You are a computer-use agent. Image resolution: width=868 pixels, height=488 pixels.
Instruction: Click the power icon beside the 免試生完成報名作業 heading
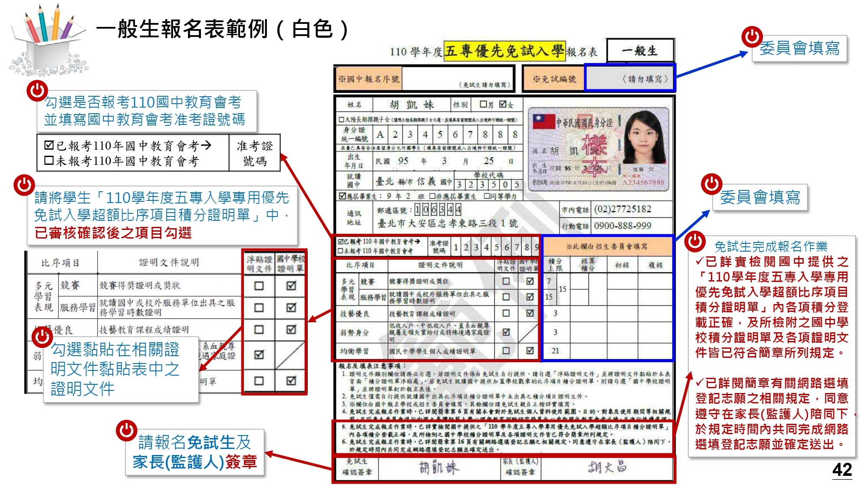click(x=695, y=241)
